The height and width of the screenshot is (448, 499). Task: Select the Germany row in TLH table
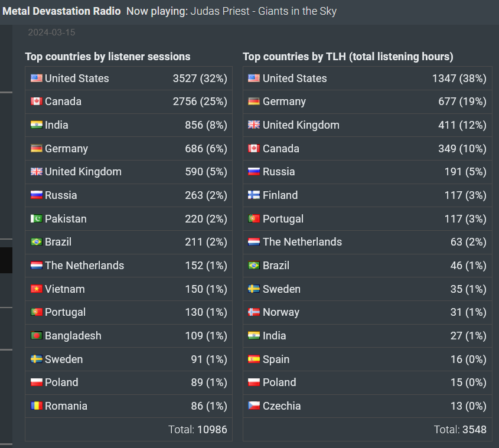(x=367, y=102)
